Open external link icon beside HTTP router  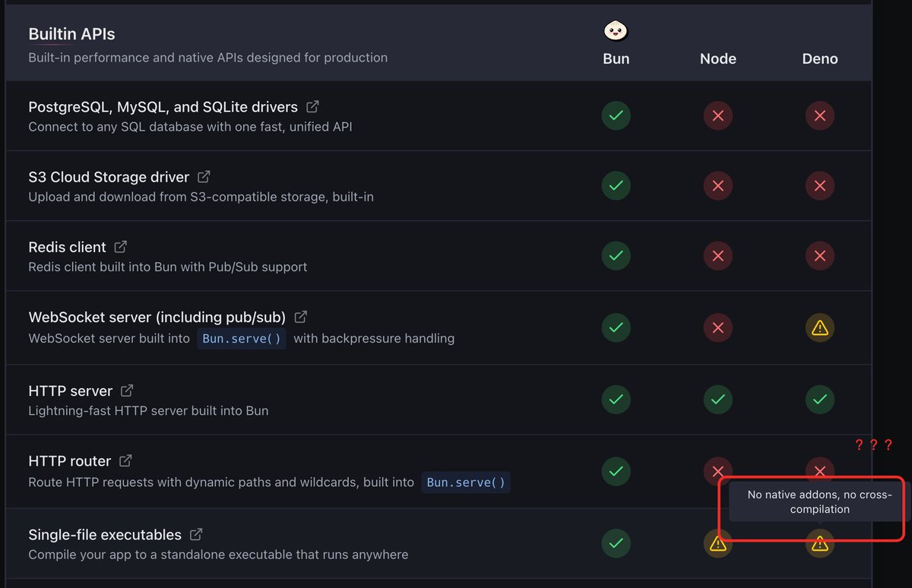[x=125, y=460]
